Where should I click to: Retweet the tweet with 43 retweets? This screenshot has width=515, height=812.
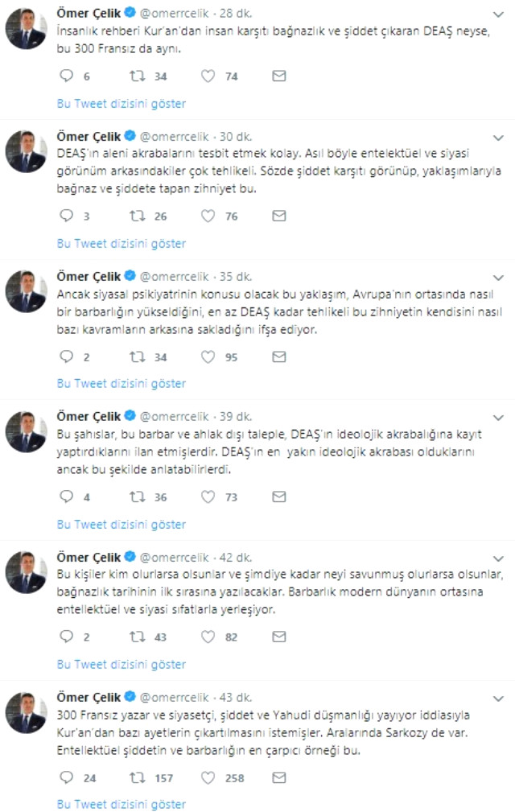click(137, 637)
